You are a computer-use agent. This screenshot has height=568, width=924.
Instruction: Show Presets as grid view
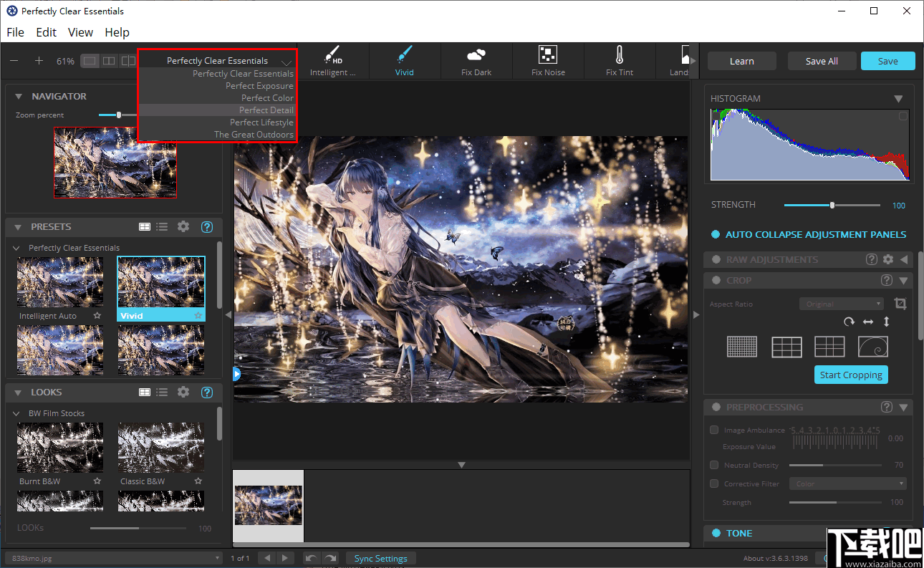point(145,226)
